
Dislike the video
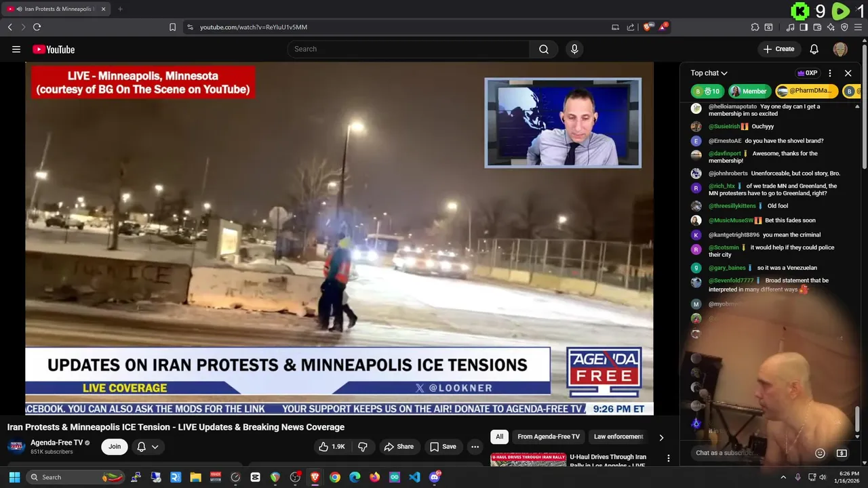[363, 447]
